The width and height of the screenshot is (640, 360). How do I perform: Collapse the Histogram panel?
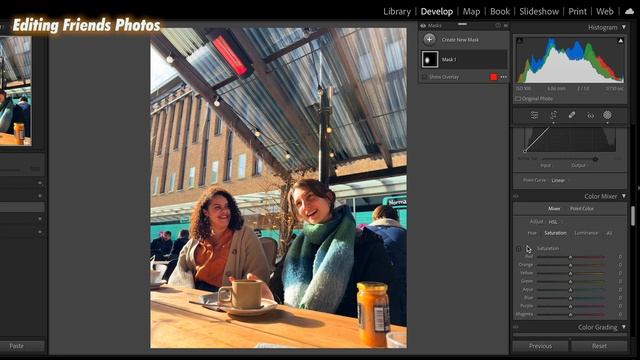click(624, 27)
